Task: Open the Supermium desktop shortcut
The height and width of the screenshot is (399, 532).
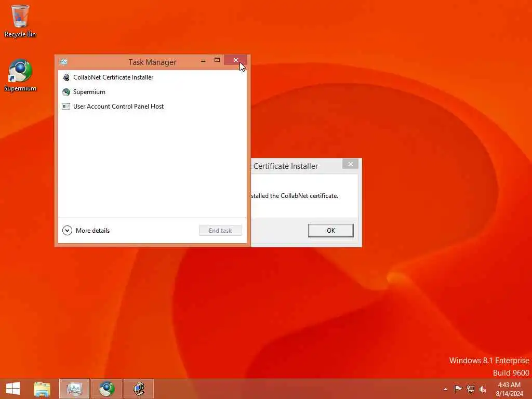Action: pos(20,75)
